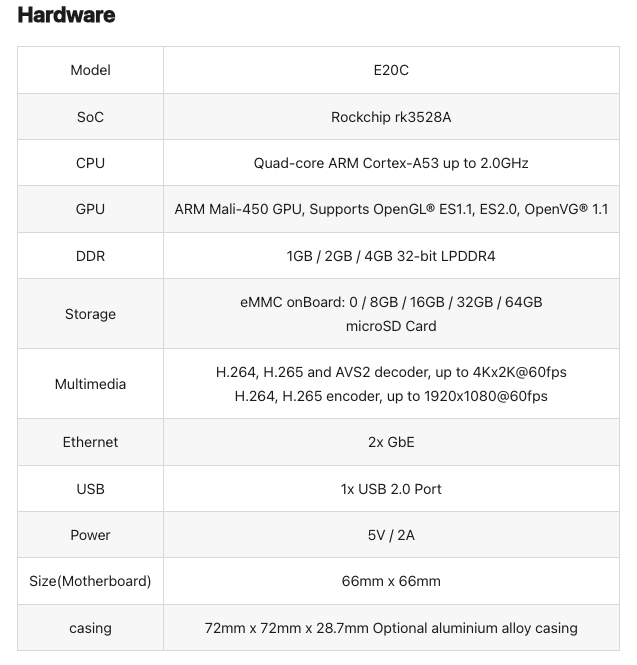Click the eMMC onBoard capacities line

[391, 302]
